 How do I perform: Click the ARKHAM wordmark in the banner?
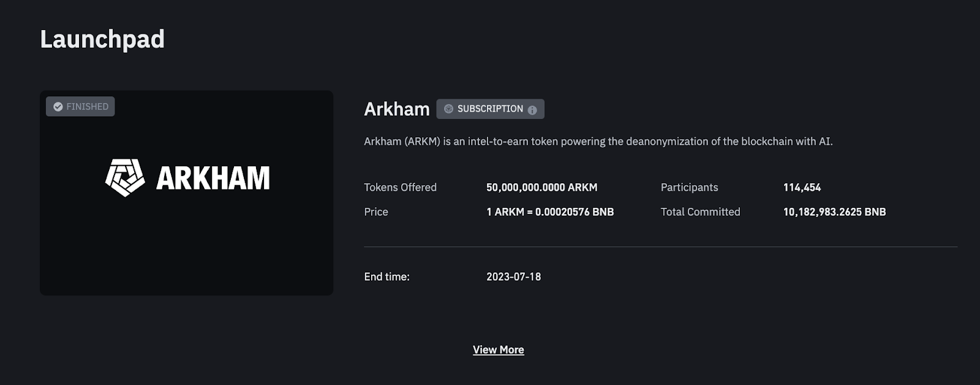coord(213,178)
